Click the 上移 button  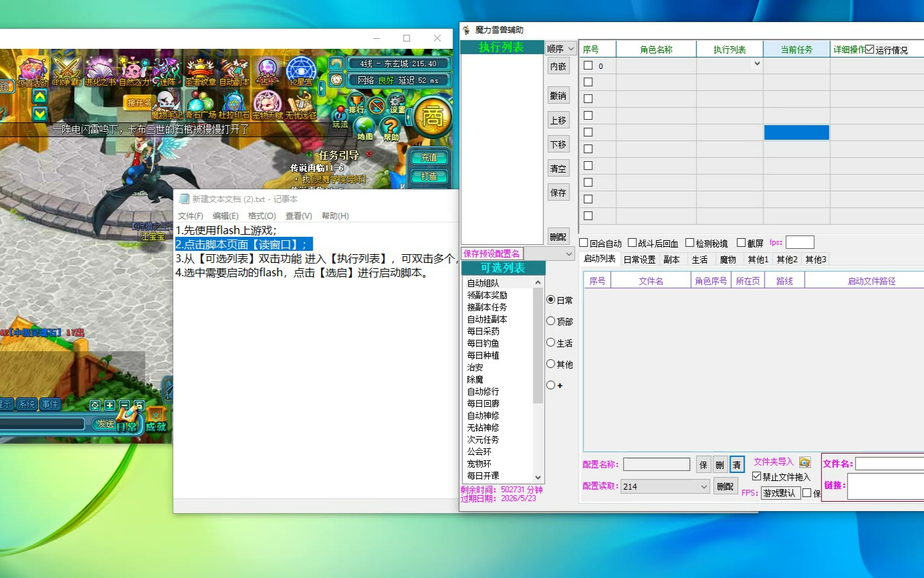pos(558,120)
